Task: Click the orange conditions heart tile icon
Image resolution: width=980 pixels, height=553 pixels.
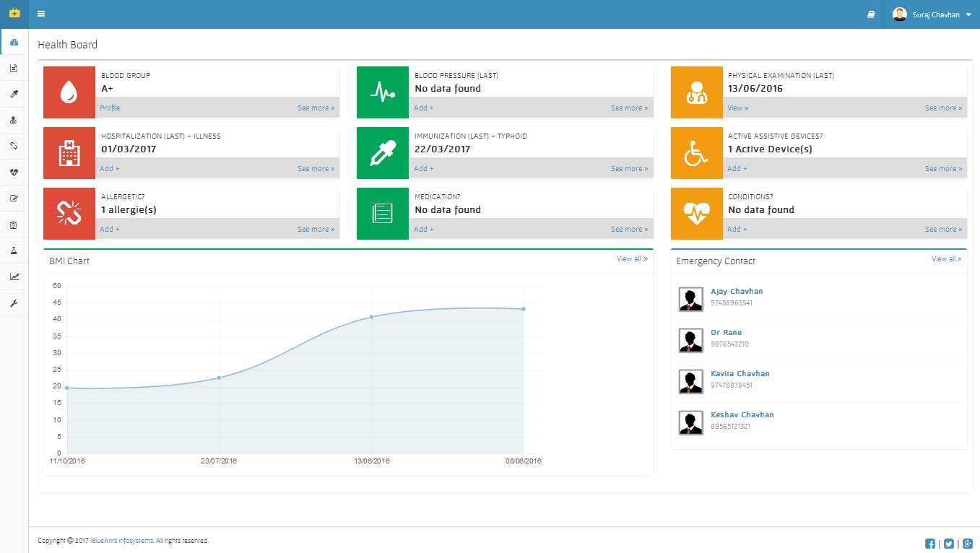Action: point(697,214)
